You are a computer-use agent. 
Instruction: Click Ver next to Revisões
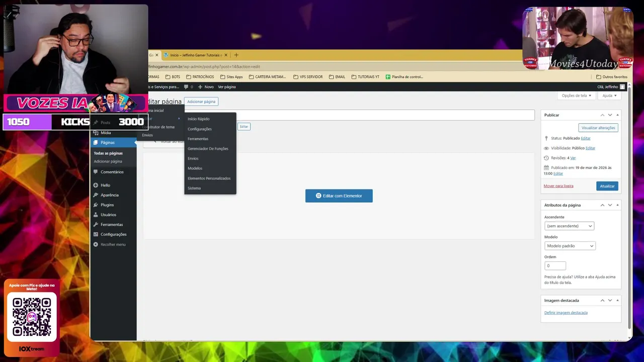[573, 158]
